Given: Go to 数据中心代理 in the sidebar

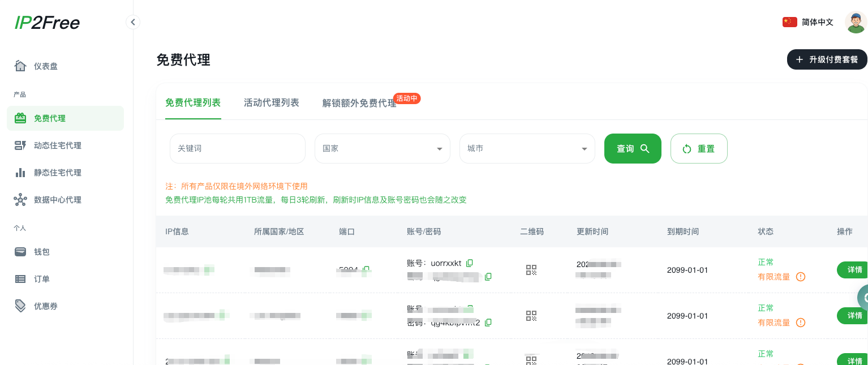Looking at the screenshot, I should click(57, 200).
